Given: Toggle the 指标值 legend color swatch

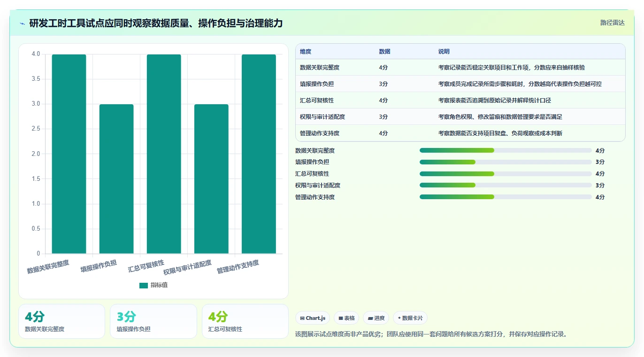Looking at the screenshot, I should (x=144, y=285).
